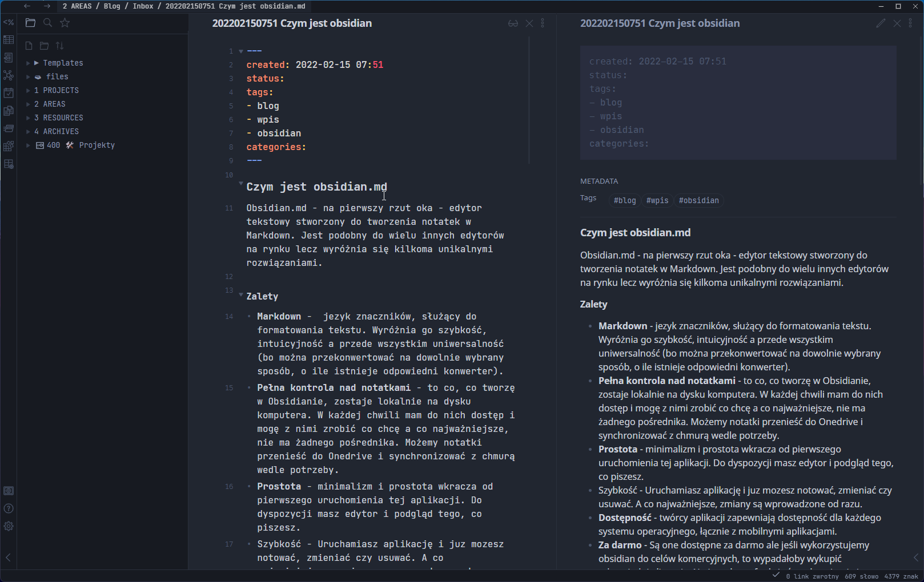Switch the preview pane to edit mode (pencil)
This screenshot has height=582, width=924.
pos(881,23)
